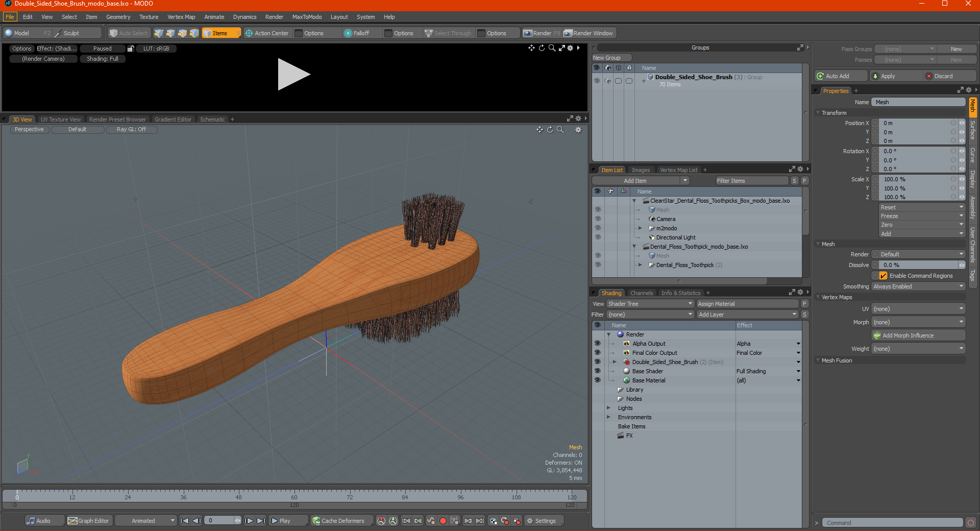980x531 pixels.
Task: Open 3D viewport settings gear
Action: point(578,130)
